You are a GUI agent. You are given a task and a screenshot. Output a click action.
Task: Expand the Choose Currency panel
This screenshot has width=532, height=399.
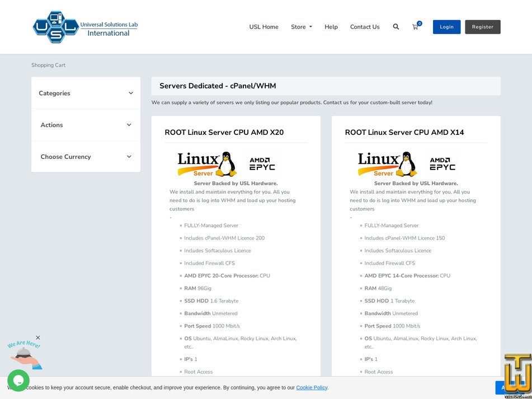pyautogui.click(x=86, y=157)
